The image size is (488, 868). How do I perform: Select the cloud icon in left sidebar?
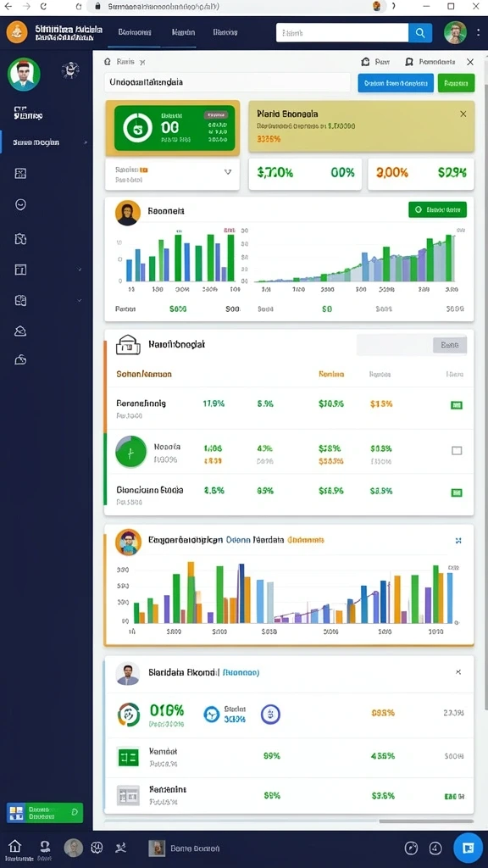[x=20, y=359]
